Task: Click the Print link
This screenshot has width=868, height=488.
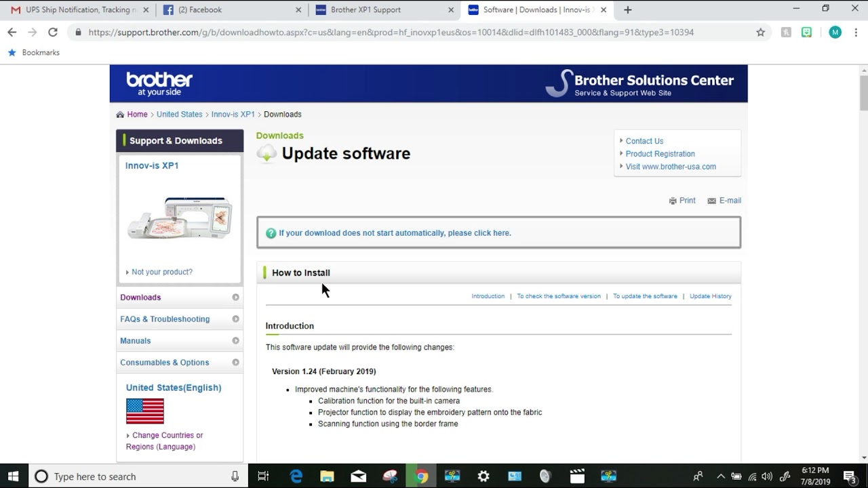Action: 688,201
